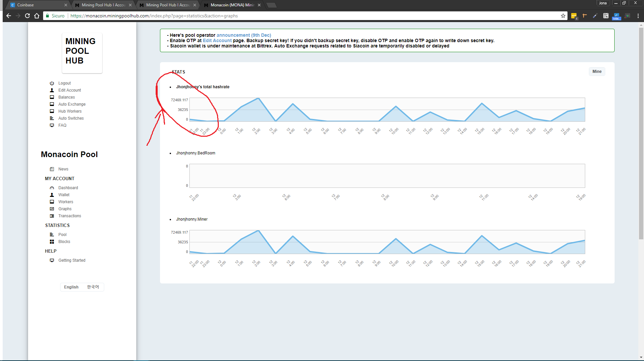
Task: Click the Mine button above the stats
Action: pos(597,71)
